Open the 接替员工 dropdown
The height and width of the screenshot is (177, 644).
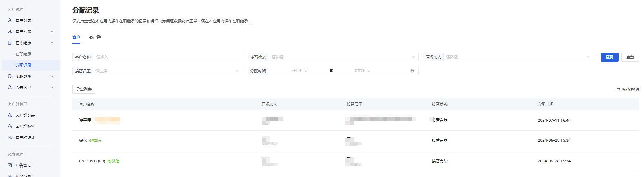coord(168,71)
